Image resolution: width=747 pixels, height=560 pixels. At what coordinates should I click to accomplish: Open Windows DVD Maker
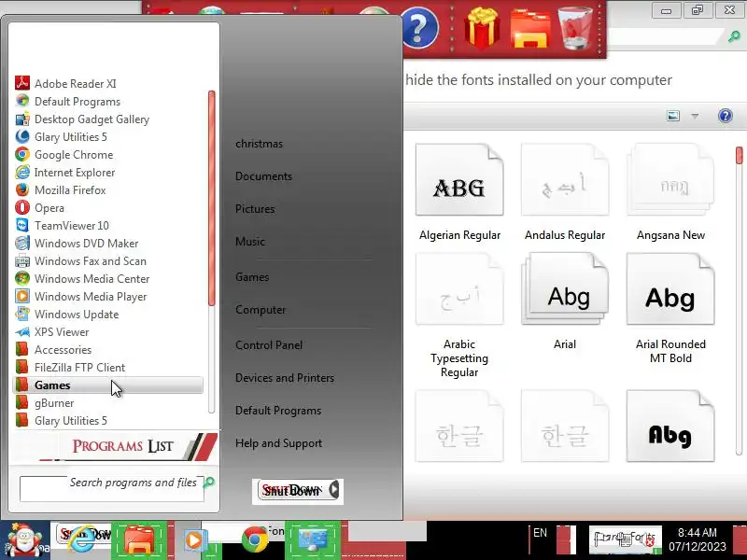(x=77, y=244)
